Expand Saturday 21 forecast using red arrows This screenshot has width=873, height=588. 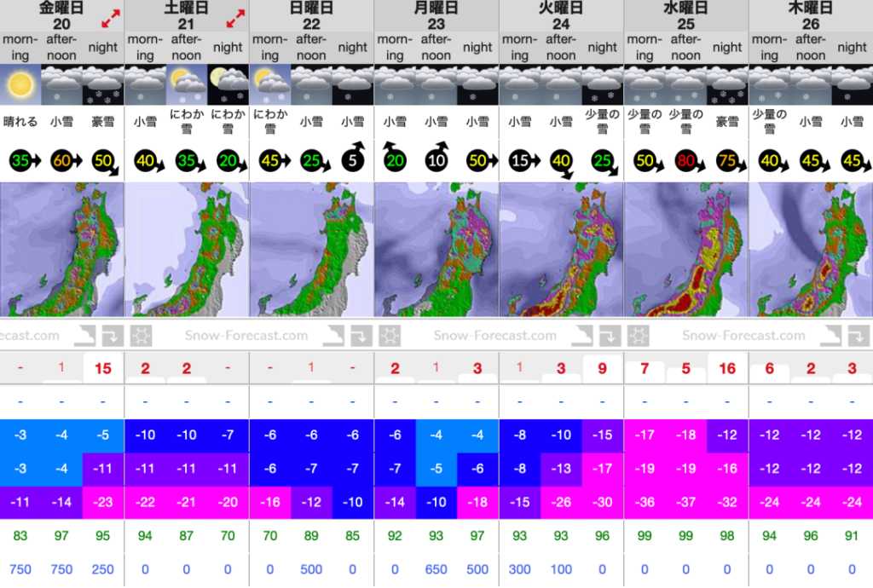pyautogui.click(x=235, y=19)
